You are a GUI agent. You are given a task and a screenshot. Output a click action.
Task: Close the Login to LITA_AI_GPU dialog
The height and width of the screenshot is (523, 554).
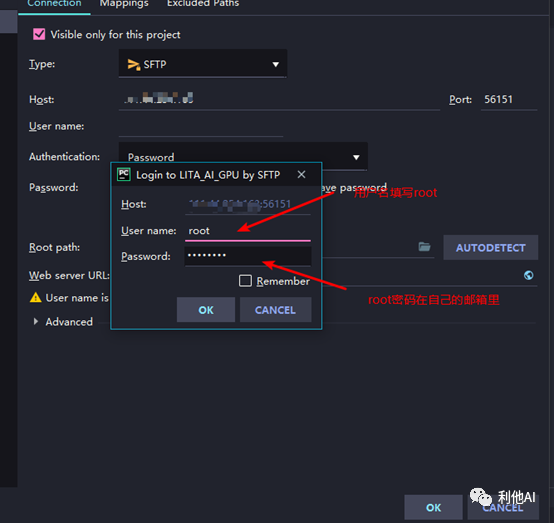coord(301,174)
